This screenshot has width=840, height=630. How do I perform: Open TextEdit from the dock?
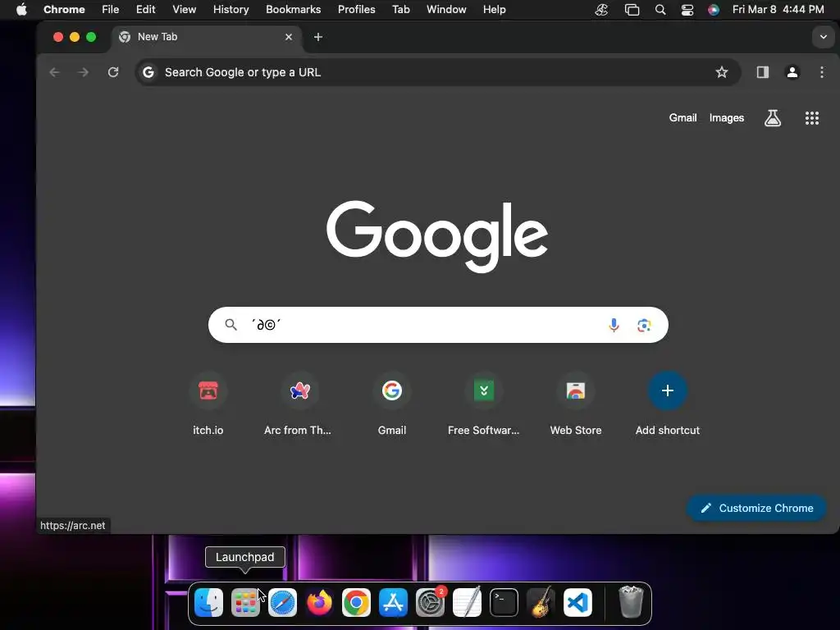pyautogui.click(x=467, y=603)
